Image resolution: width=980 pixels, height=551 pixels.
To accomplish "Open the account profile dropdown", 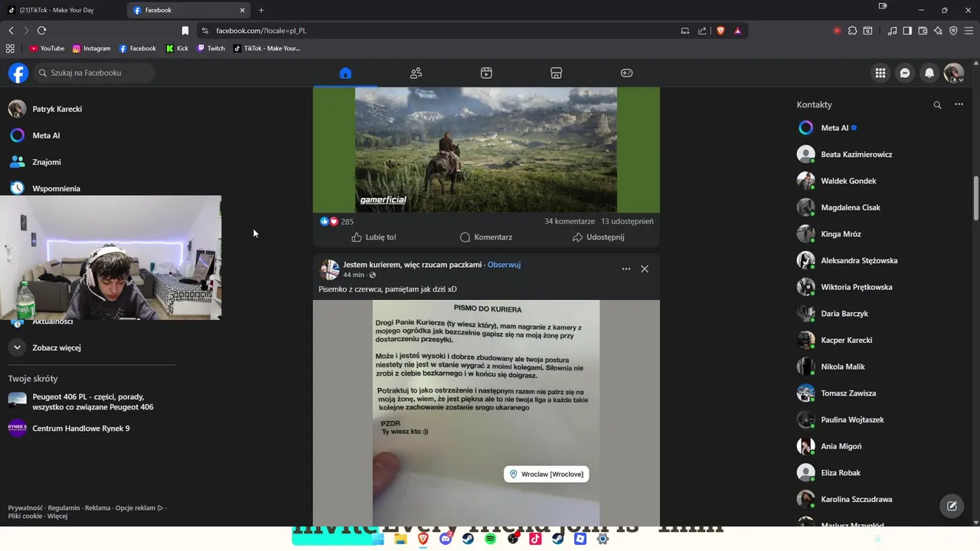I will click(954, 73).
